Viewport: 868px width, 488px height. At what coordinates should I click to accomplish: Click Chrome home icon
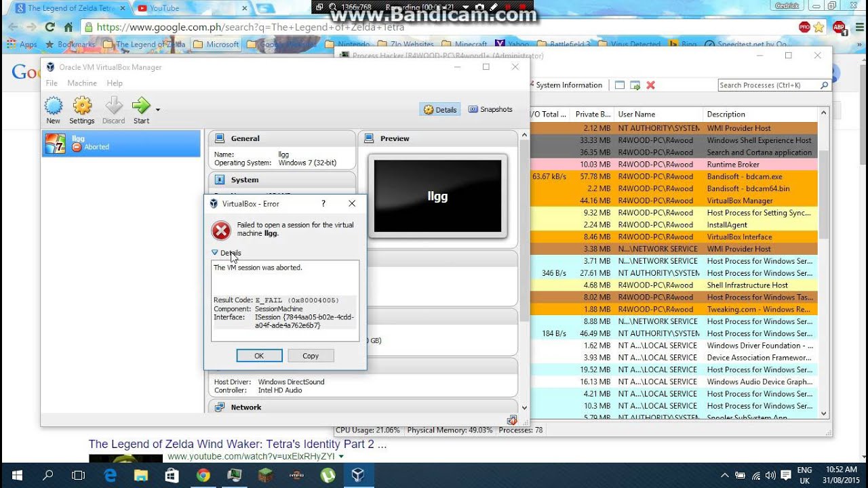68,27
